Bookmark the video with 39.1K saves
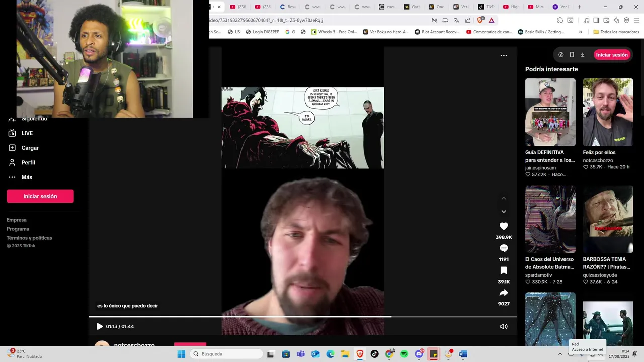Viewport: 644px width, 362px height. pyautogui.click(x=504, y=270)
